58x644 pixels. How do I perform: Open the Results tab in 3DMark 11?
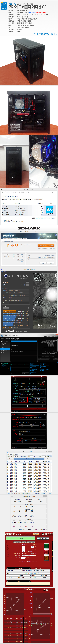coord(16,238)
